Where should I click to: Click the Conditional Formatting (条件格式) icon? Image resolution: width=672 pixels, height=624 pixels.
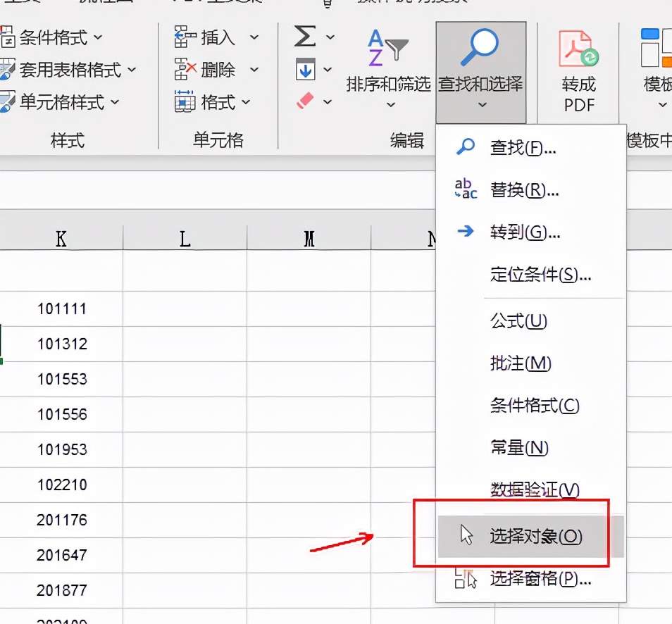pos(7,37)
